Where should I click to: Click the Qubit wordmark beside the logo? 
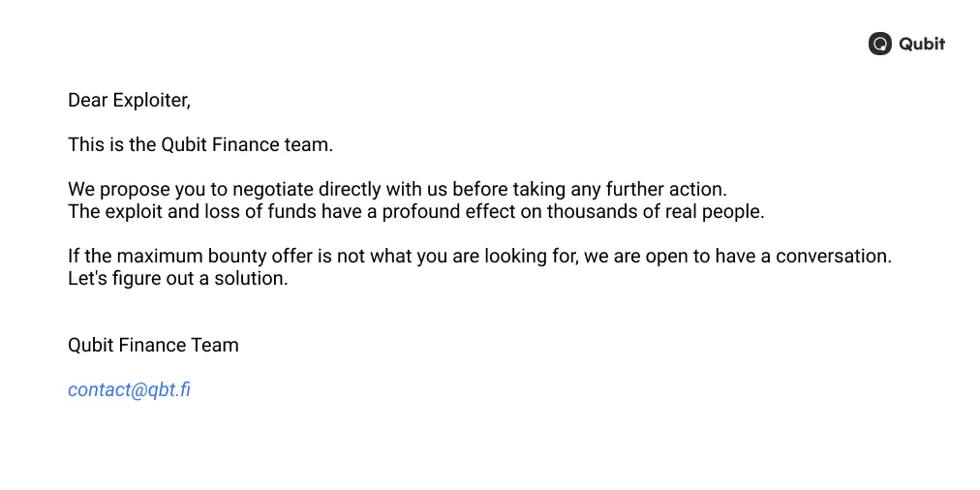pyautogui.click(x=922, y=44)
